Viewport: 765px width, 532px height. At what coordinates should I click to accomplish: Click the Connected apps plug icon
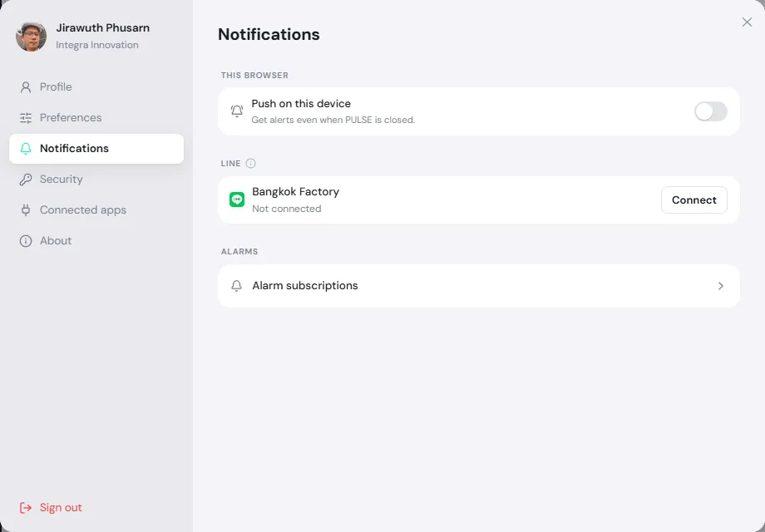[x=26, y=210]
